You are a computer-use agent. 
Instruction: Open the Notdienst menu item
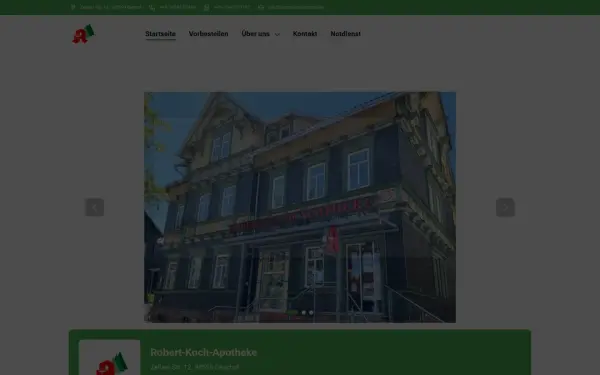pyautogui.click(x=346, y=34)
